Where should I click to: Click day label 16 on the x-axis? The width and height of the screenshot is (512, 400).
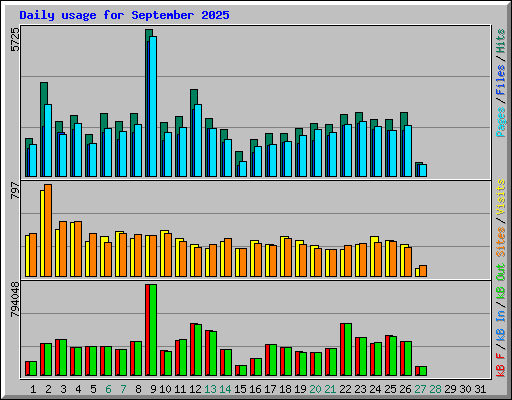255,389
